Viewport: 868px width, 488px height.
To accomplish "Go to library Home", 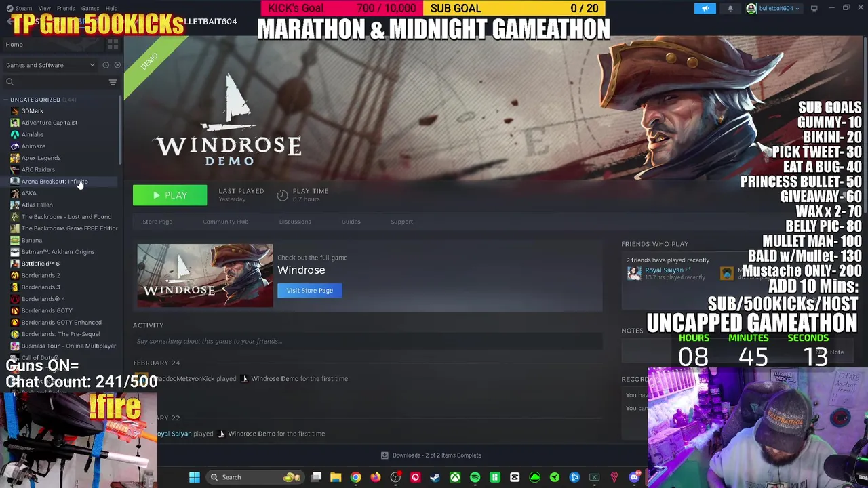I will 14,44.
